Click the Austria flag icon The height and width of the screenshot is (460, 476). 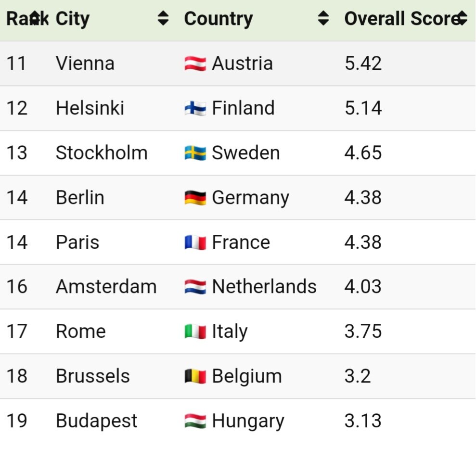click(195, 64)
